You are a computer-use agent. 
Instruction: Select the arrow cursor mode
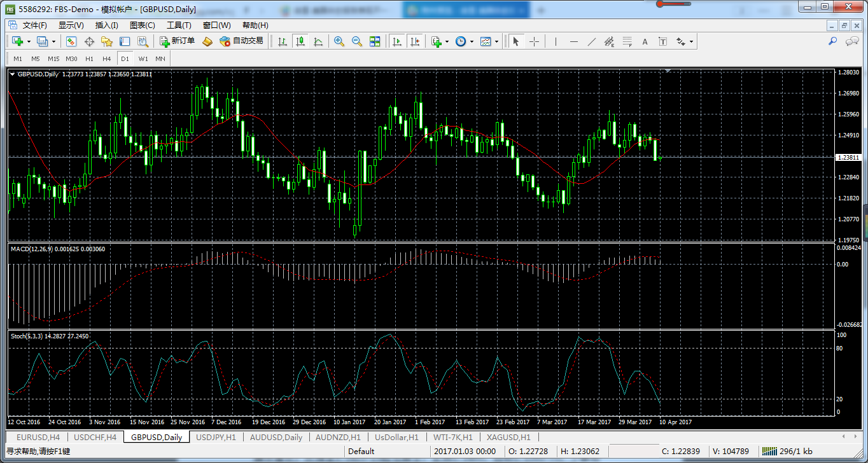point(516,41)
